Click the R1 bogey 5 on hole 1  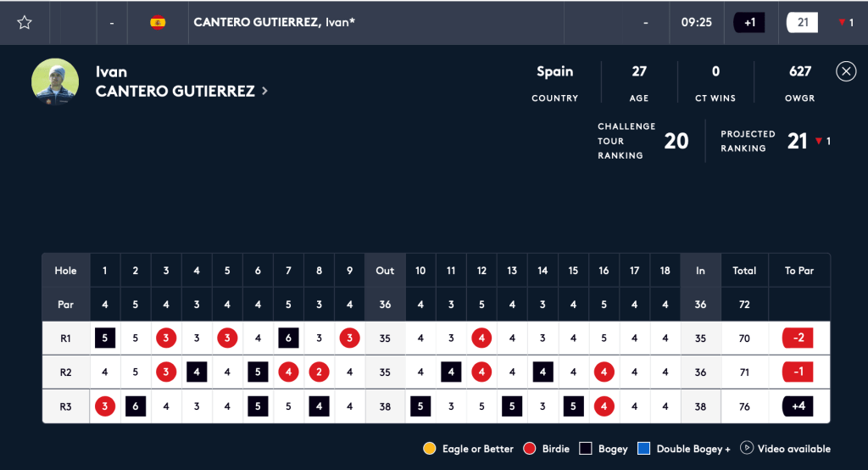(105, 339)
